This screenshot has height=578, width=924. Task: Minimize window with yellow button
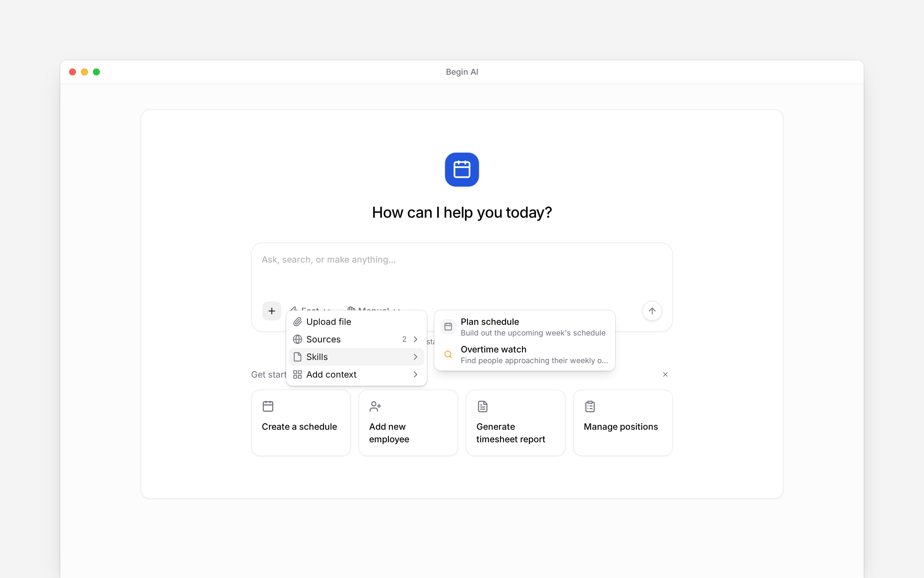pyautogui.click(x=84, y=72)
